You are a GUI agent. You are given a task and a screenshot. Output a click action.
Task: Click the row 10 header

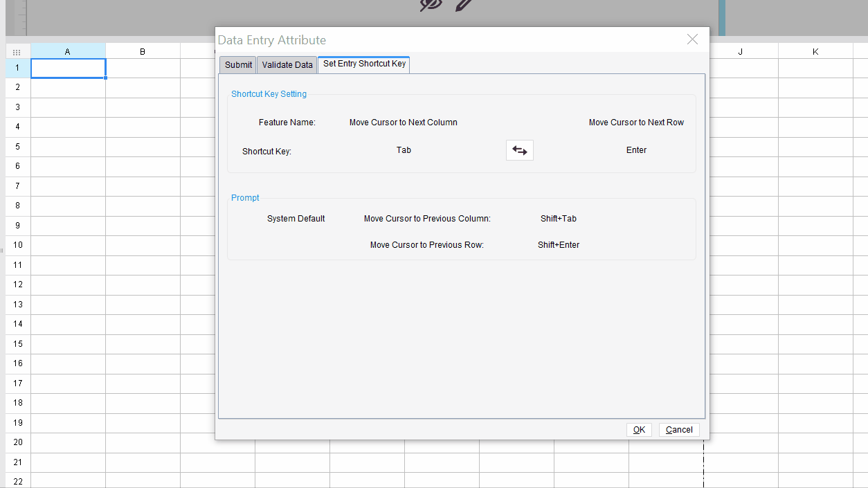pos(17,245)
